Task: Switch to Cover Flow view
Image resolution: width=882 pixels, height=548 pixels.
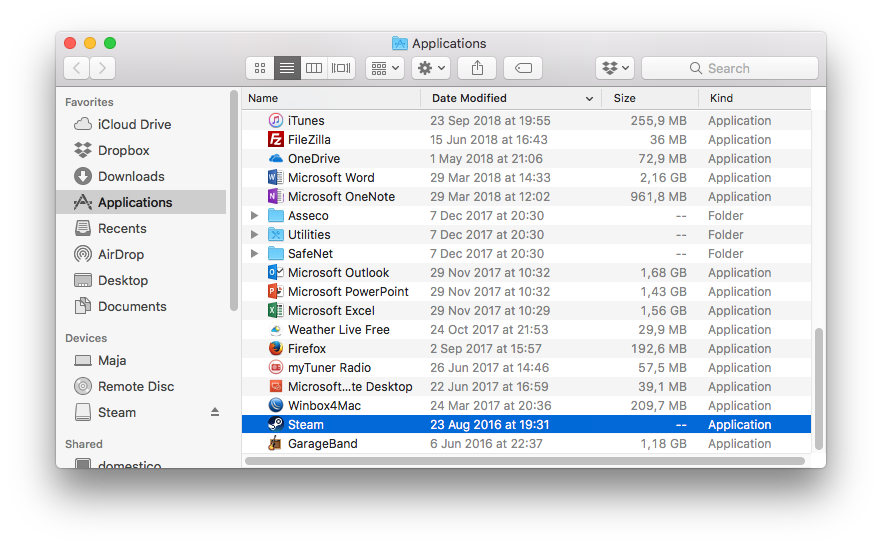Action: point(341,68)
